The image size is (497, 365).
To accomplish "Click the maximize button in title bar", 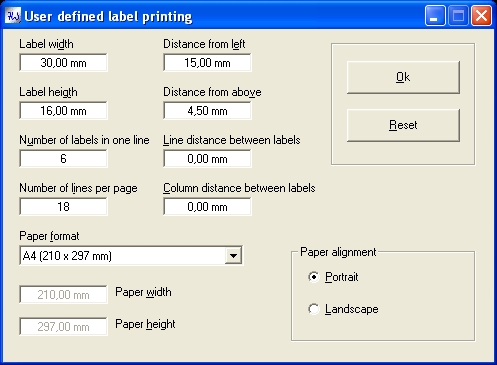I will coord(458,16).
